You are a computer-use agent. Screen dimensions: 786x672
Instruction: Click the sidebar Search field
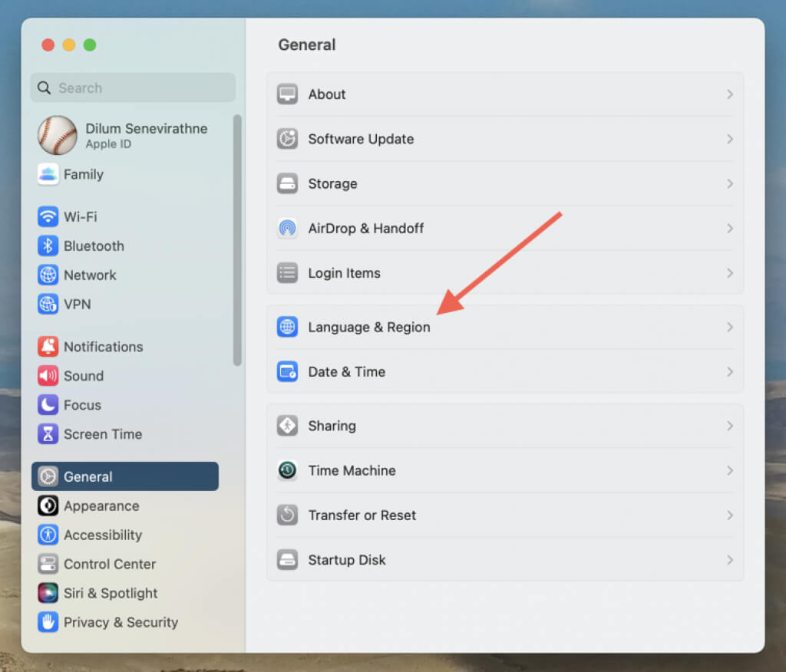133,87
